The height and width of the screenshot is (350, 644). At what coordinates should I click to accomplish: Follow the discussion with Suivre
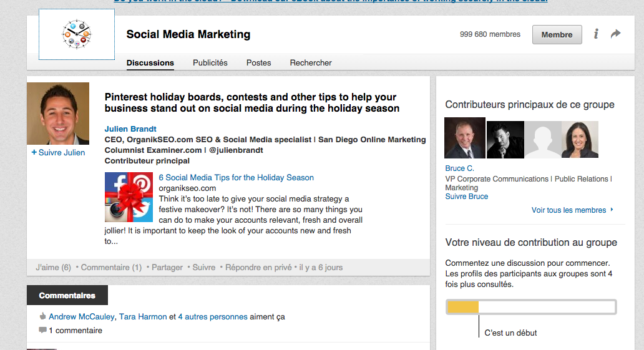(203, 268)
